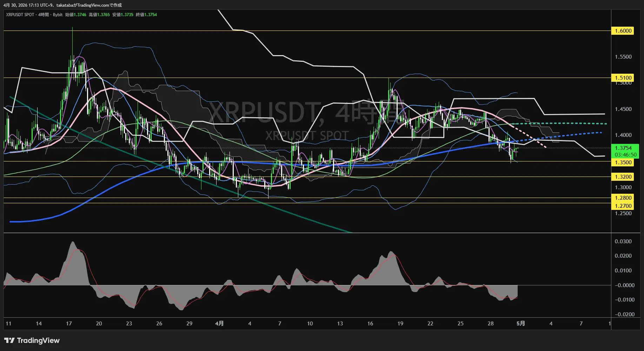Select the 1.5100 yellow price label
Screen dimensions: 644x351
pyautogui.click(x=623, y=78)
